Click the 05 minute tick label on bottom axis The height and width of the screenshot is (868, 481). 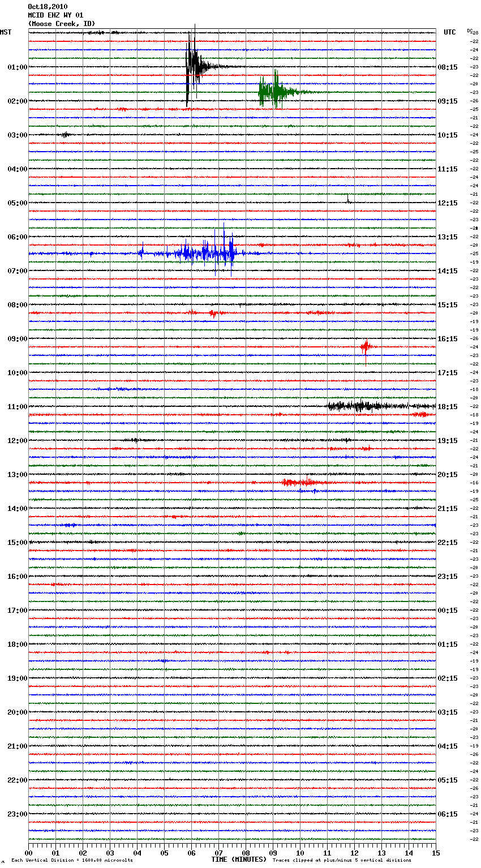[164, 853]
